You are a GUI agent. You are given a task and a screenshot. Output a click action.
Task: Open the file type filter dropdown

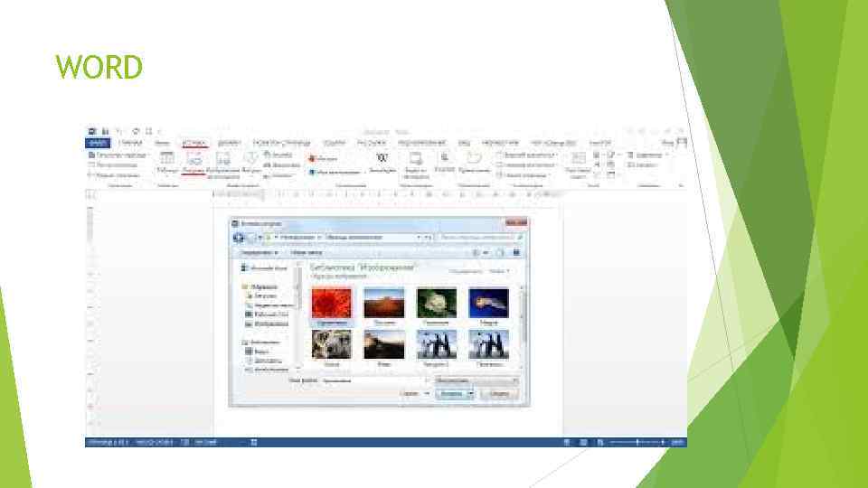(476, 381)
